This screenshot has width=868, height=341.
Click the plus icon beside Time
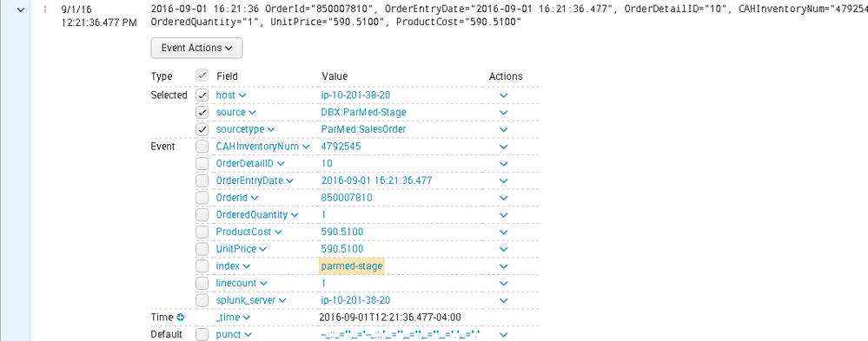(180, 318)
